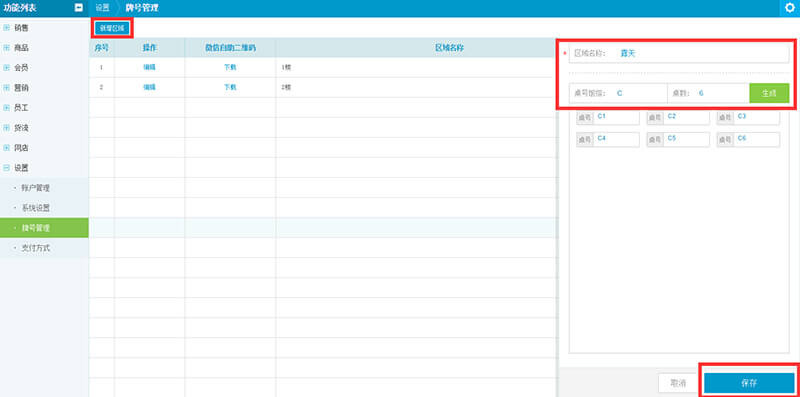The width and height of the screenshot is (800, 397).
Task: Expand the 员工 plus icon
Action: click(x=7, y=108)
